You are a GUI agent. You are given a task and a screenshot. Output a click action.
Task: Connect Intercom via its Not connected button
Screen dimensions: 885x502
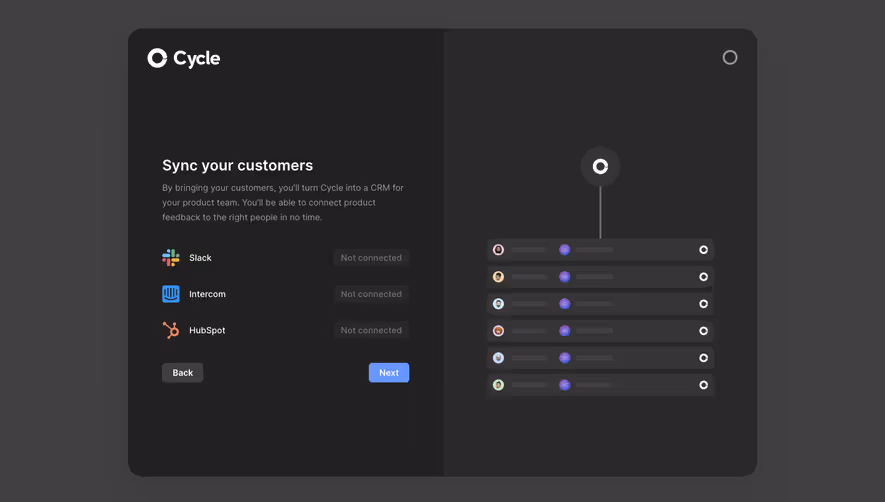pyautogui.click(x=371, y=294)
